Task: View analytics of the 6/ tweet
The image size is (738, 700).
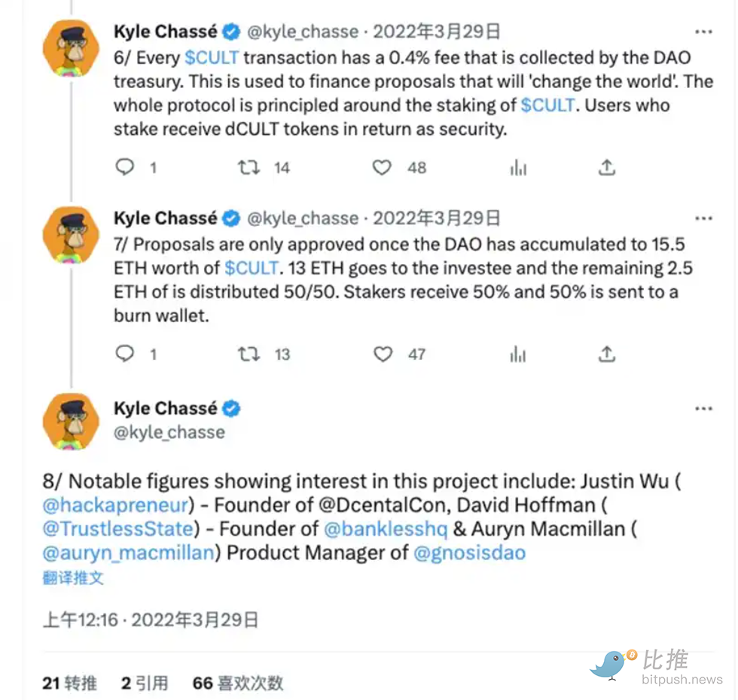Action: (518, 167)
